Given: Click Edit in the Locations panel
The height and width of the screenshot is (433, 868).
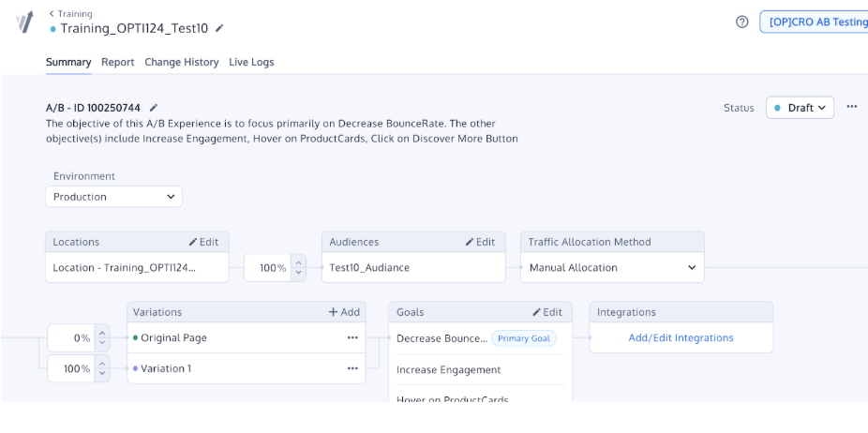Looking at the screenshot, I should click(x=203, y=242).
